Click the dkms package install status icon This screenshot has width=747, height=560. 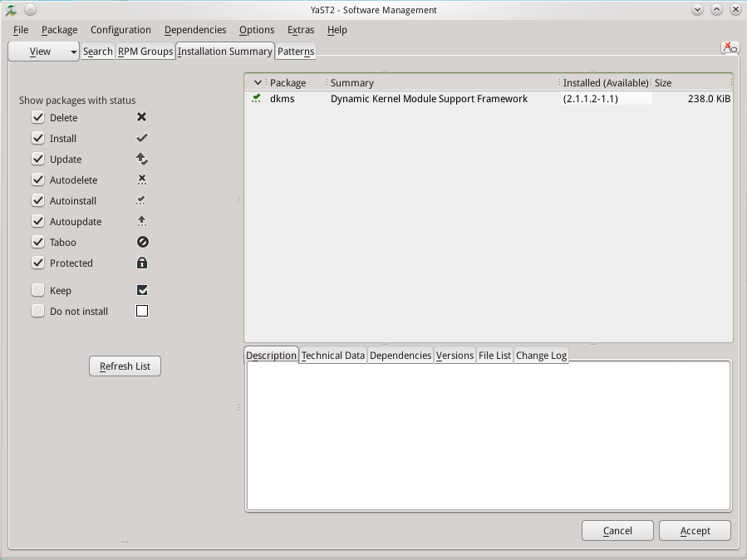(x=256, y=99)
